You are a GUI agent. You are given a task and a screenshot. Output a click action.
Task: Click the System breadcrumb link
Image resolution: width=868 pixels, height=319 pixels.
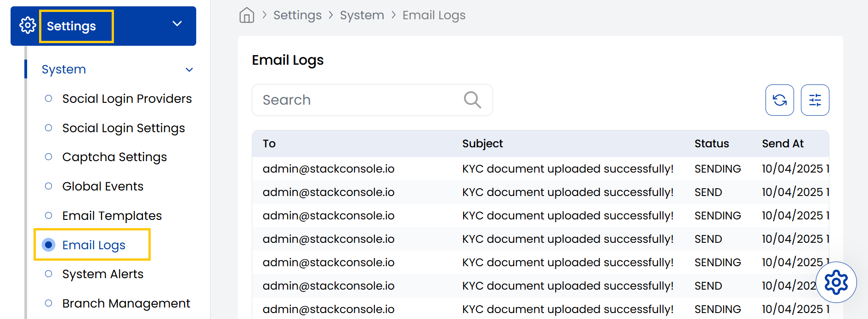click(362, 15)
